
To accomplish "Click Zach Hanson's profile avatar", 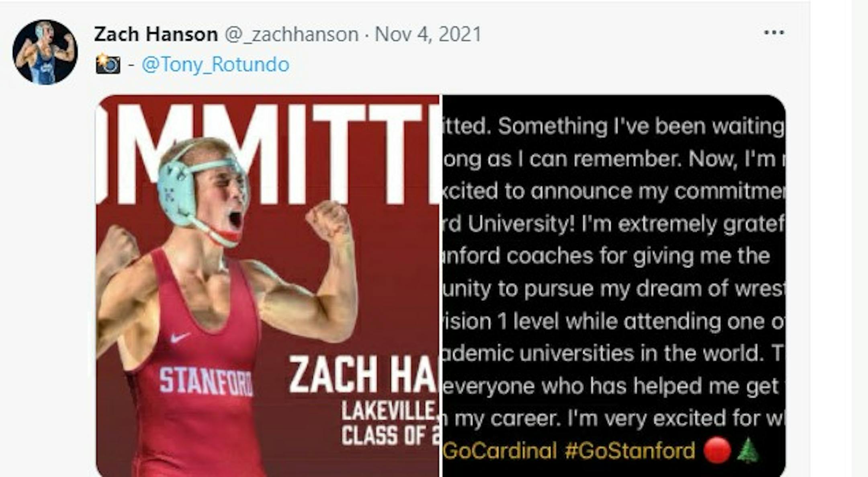I will [45, 52].
